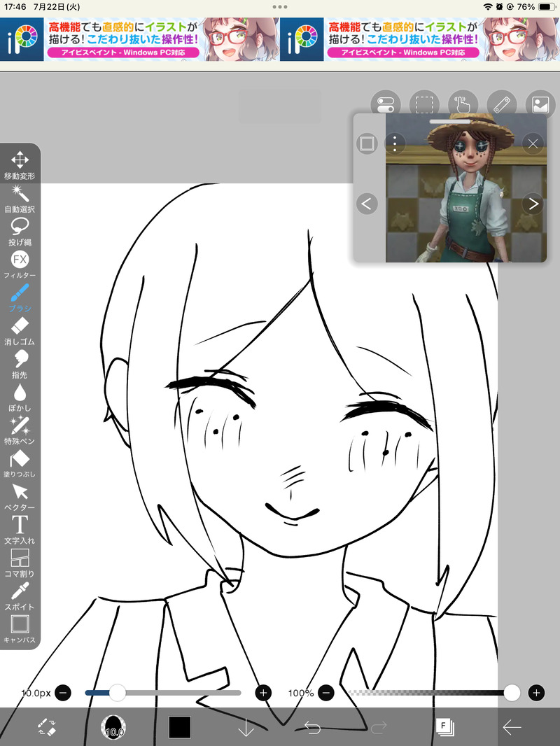Tap the right ibisPaint ad banner

coord(420,39)
